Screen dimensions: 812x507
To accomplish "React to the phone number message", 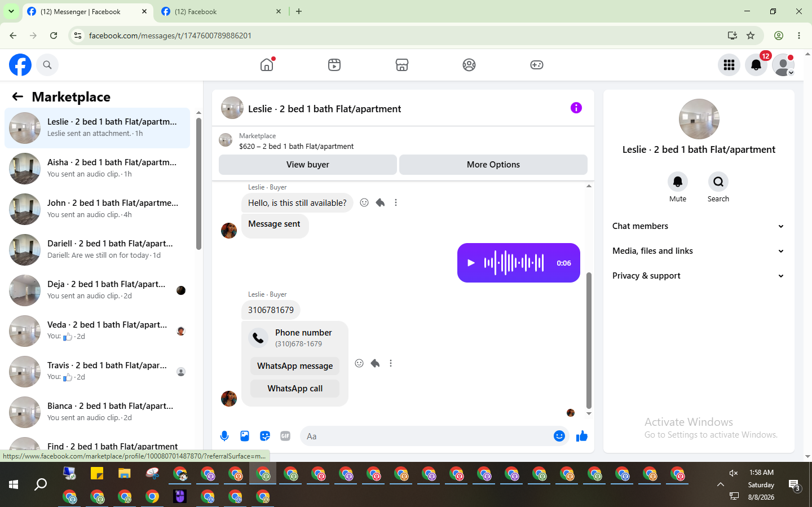I will 359,363.
